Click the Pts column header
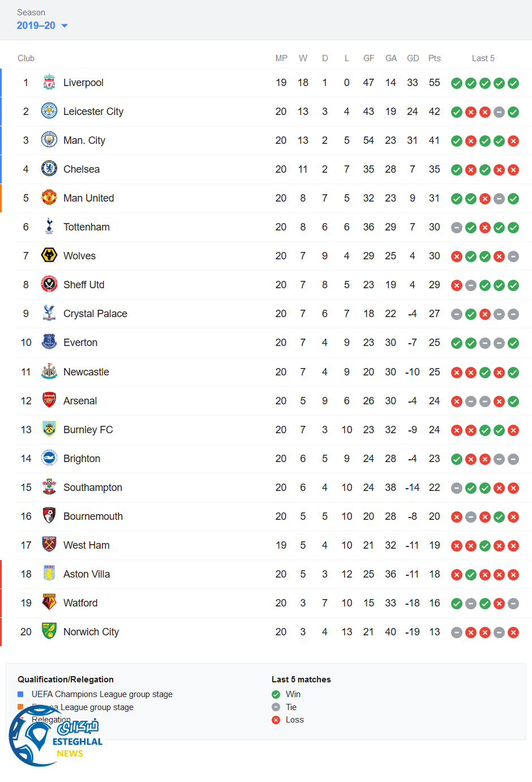 [434, 58]
